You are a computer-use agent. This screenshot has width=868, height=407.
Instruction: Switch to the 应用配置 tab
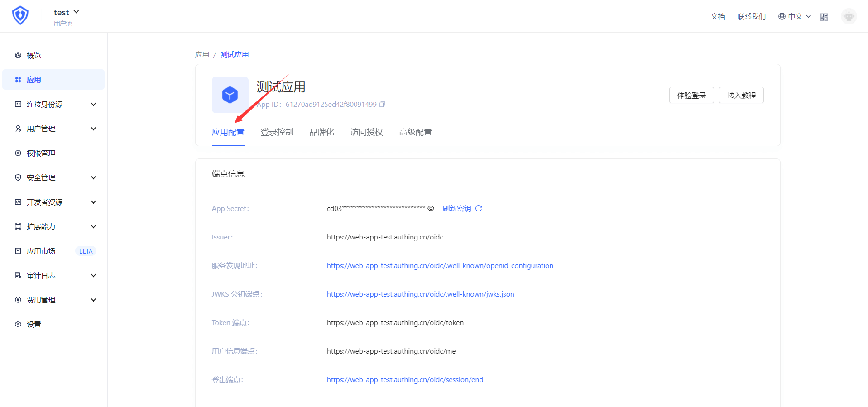228,132
